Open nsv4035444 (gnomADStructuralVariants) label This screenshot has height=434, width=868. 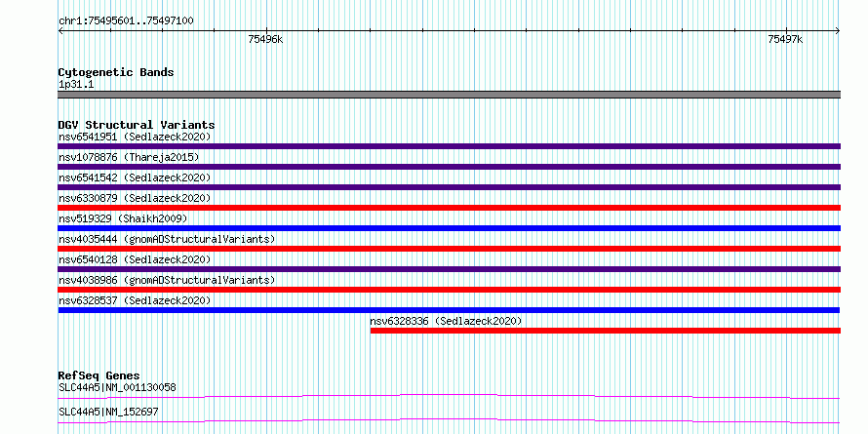point(167,239)
